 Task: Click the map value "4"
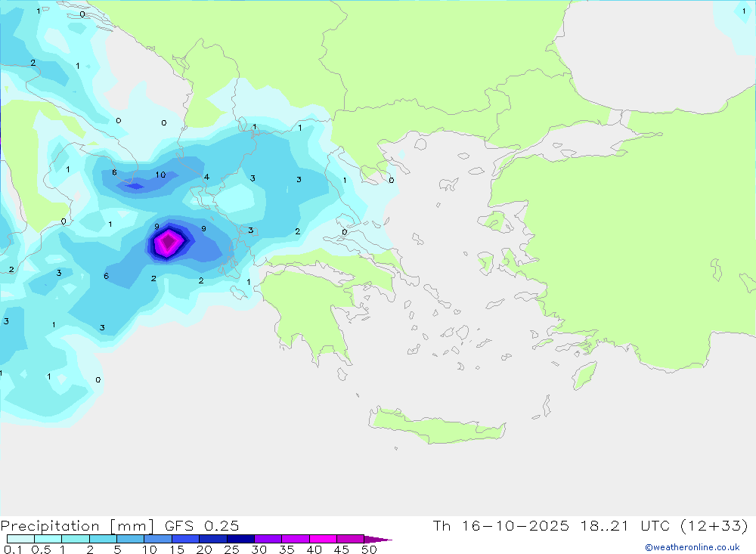point(206,177)
